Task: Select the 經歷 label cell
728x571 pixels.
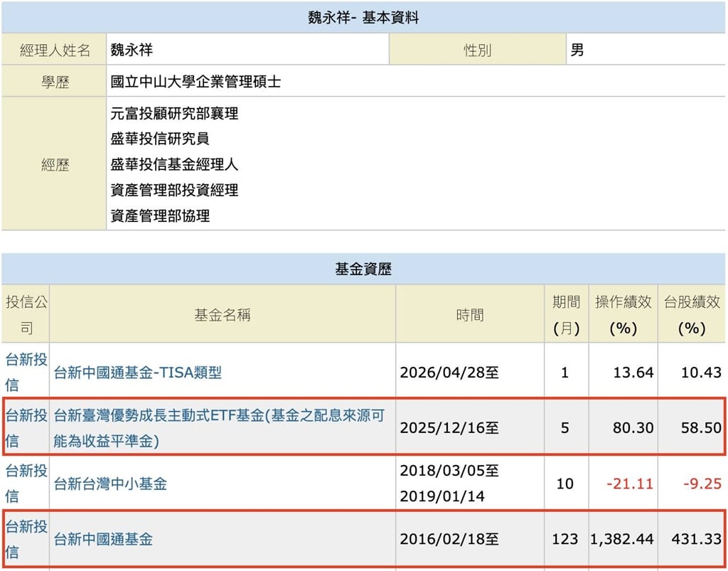Action: pos(54,164)
